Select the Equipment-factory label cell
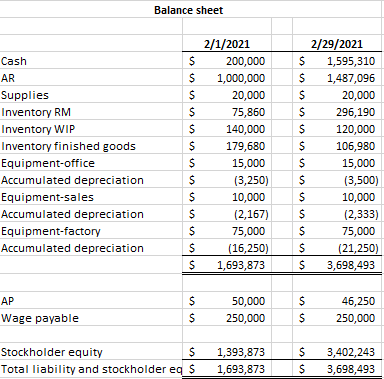Viewport: 384px width, 379px height. (x=51, y=231)
